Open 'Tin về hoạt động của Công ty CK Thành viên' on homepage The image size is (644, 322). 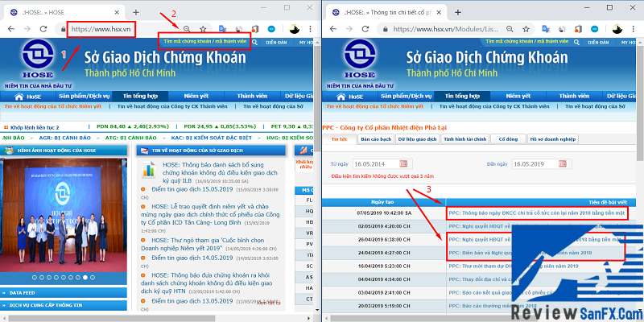tap(172, 106)
